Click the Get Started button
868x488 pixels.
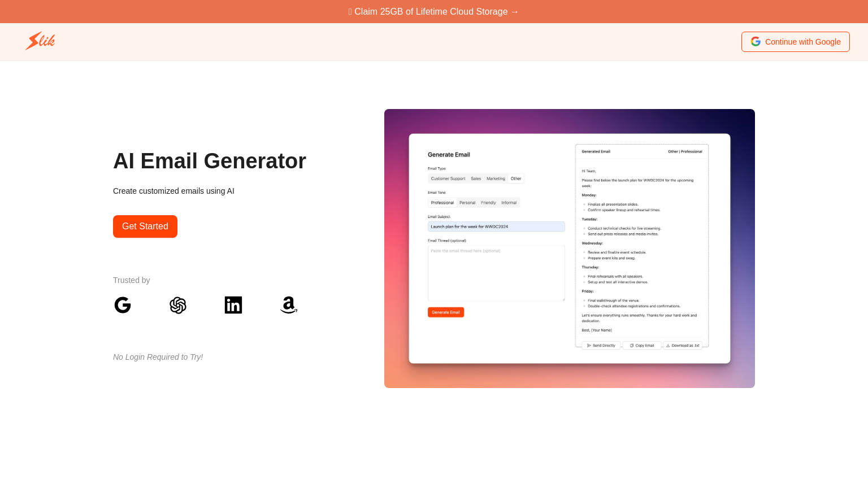[145, 226]
